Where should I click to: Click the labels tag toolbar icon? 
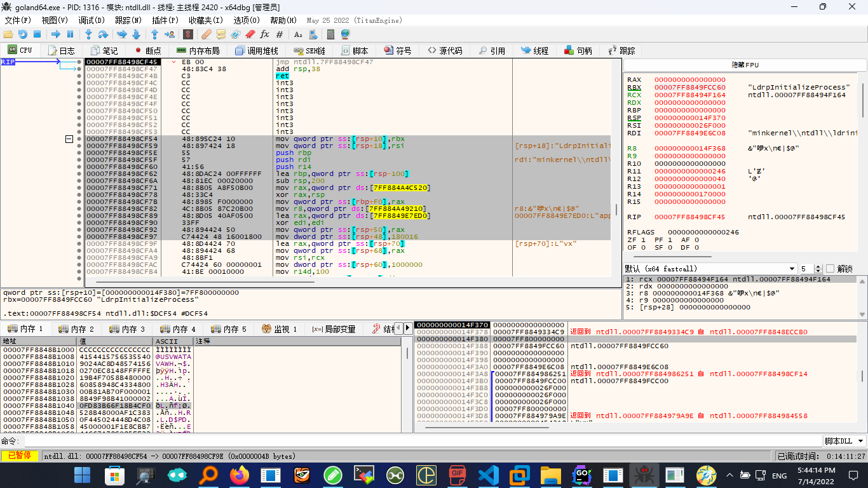click(x=235, y=34)
